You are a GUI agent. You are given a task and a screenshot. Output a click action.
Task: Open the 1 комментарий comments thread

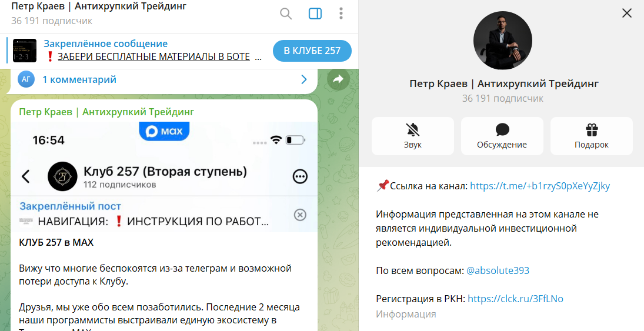point(79,79)
